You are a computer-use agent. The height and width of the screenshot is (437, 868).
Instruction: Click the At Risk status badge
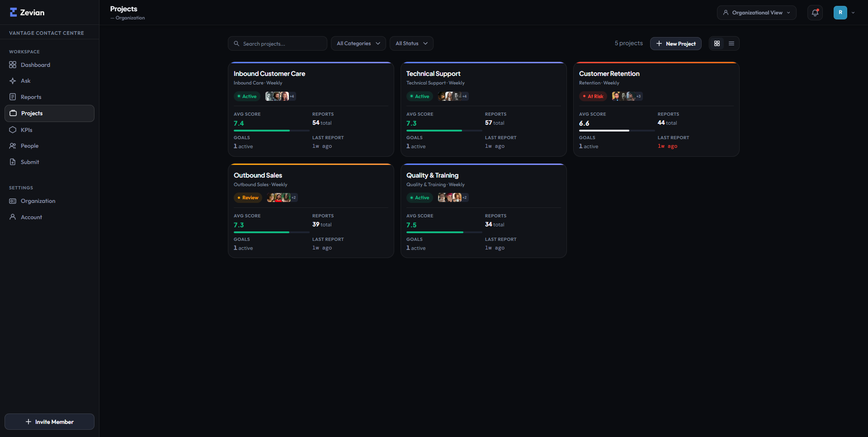[593, 96]
